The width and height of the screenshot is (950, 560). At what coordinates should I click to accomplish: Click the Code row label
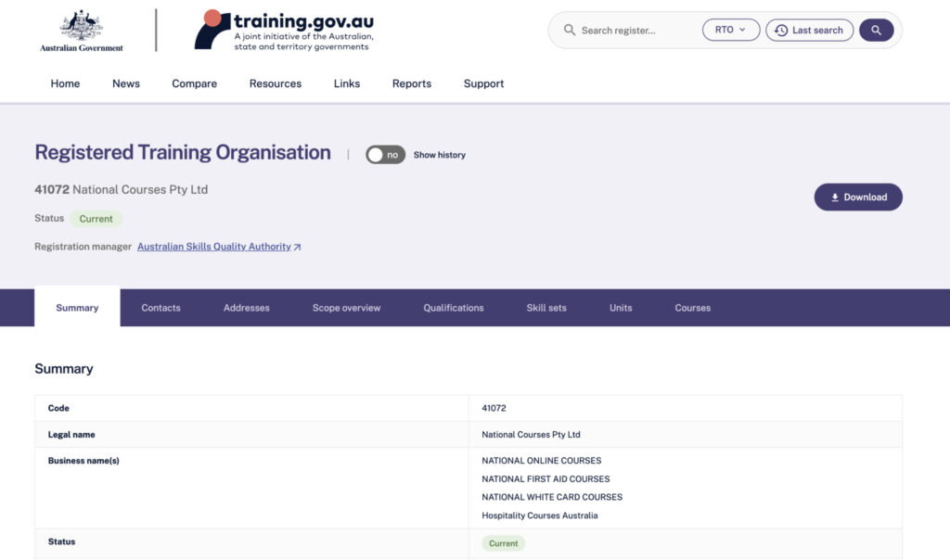tap(58, 408)
